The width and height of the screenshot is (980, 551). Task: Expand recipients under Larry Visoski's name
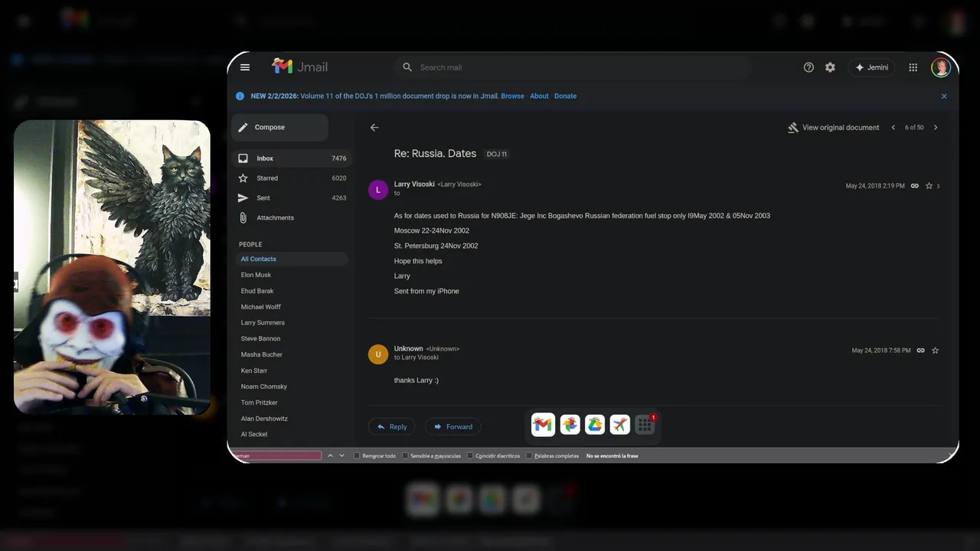(397, 194)
